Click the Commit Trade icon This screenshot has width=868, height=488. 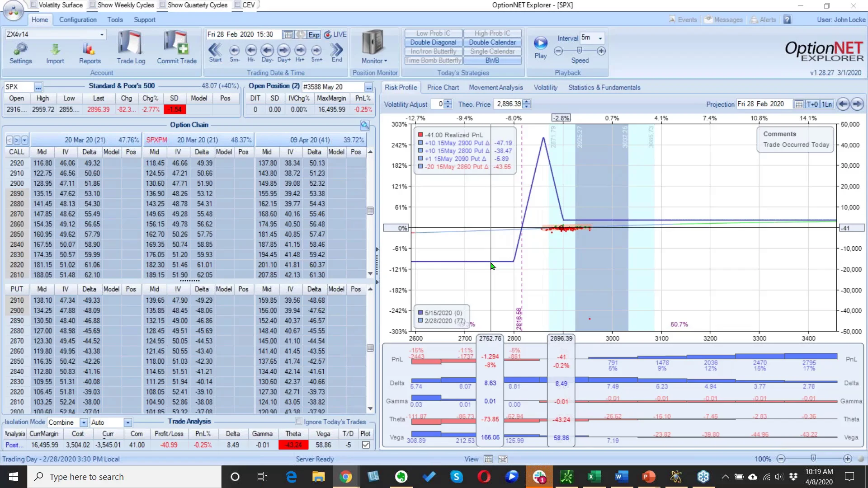(176, 47)
